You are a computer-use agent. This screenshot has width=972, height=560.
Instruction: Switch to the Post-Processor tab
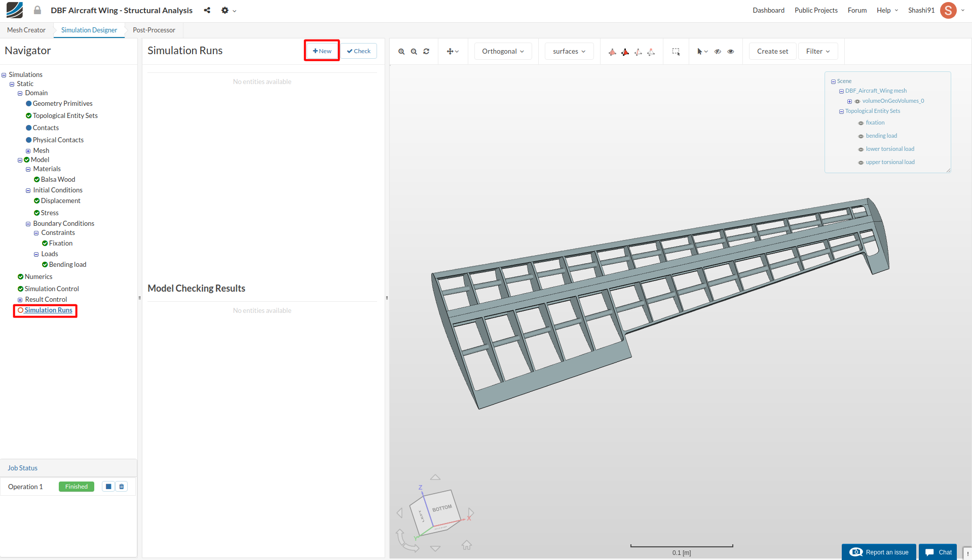coord(154,30)
